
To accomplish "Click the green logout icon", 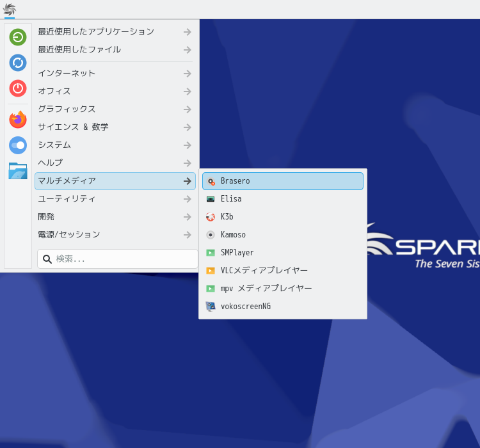I will click(x=18, y=37).
